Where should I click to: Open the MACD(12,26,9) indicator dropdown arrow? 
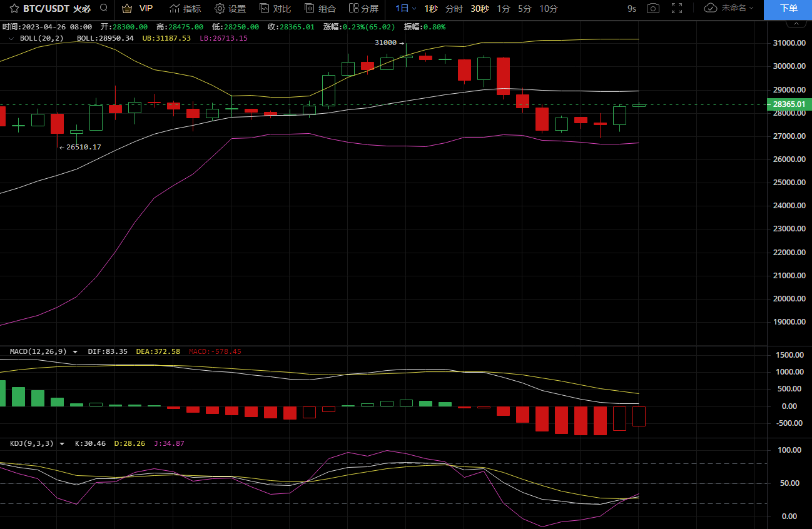point(76,352)
